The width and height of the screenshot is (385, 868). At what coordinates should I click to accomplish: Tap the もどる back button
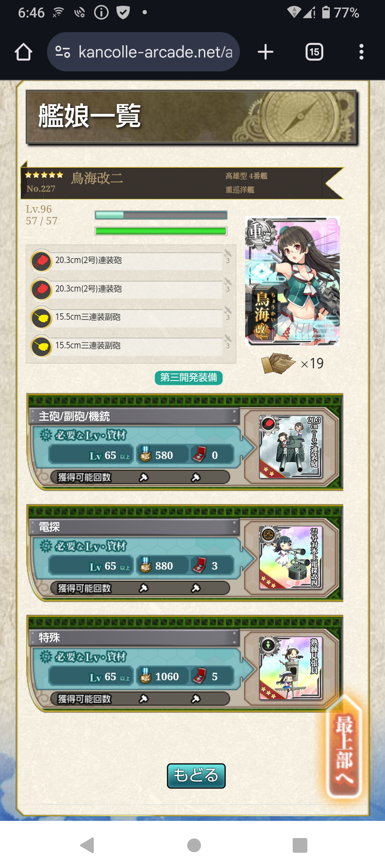click(x=196, y=776)
